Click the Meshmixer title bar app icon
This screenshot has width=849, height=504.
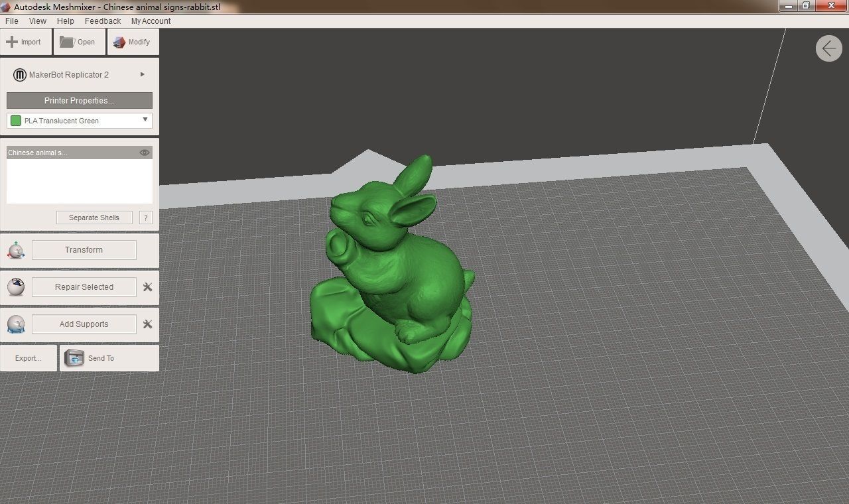pos(6,7)
